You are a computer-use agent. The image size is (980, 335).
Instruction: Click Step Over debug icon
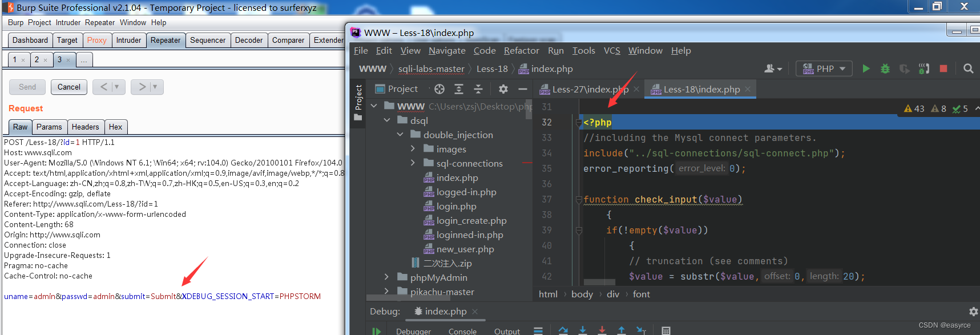pyautogui.click(x=563, y=330)
